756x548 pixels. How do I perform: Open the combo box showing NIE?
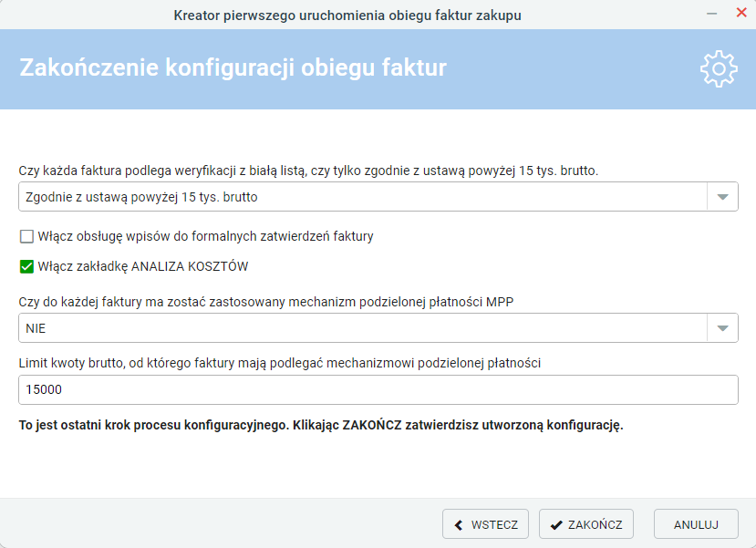(378, 328)
